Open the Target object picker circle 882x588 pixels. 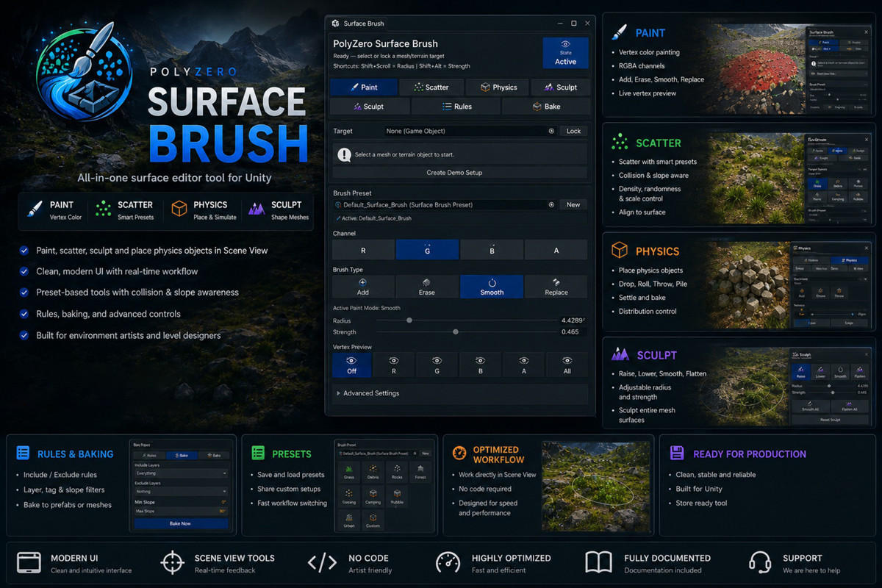click(x=551, y=131)
